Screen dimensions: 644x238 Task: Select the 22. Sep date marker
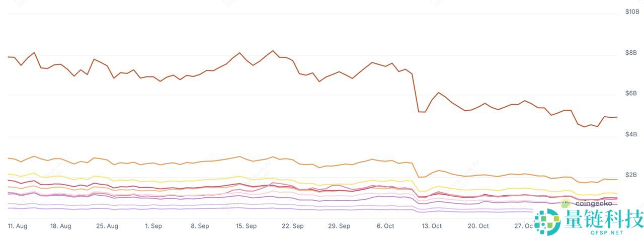tap(292, 226)
